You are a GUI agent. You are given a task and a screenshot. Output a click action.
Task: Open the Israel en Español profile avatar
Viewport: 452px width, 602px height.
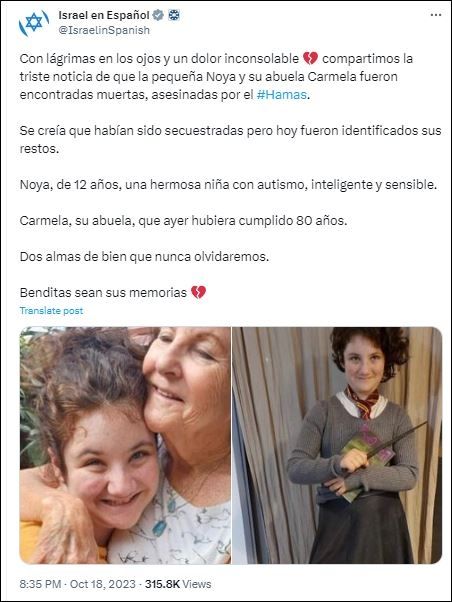34,22
